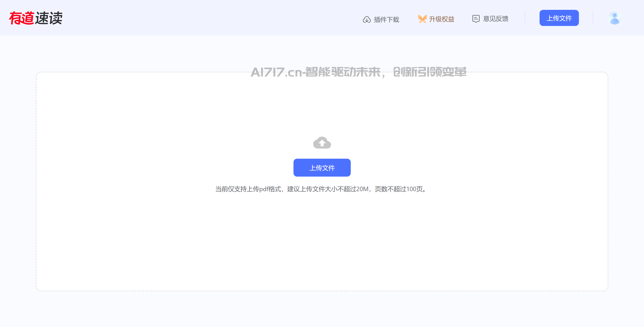
Task: Click the cloud download icon beside 插件下载
Action: pos(366,19)
